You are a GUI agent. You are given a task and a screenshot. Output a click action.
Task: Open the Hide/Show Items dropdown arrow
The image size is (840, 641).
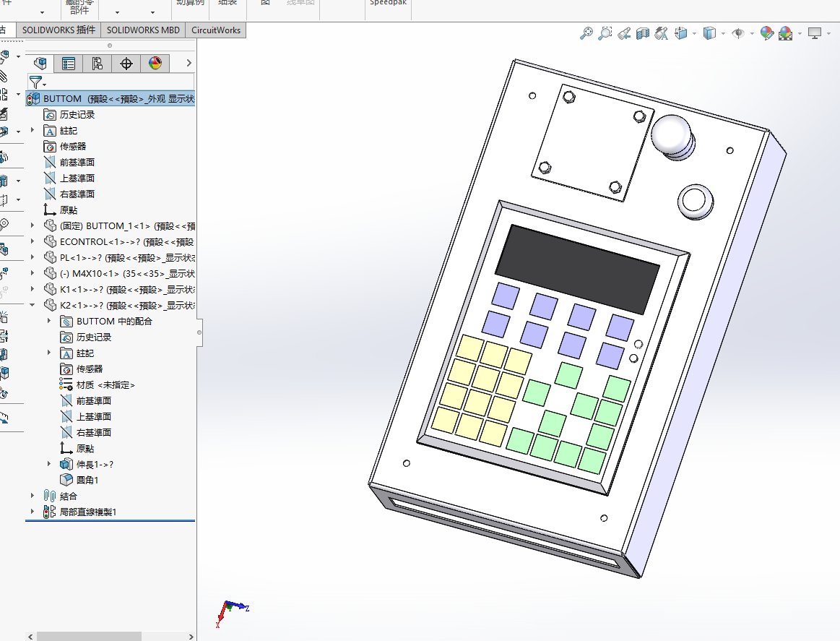(x=752, y=34)
